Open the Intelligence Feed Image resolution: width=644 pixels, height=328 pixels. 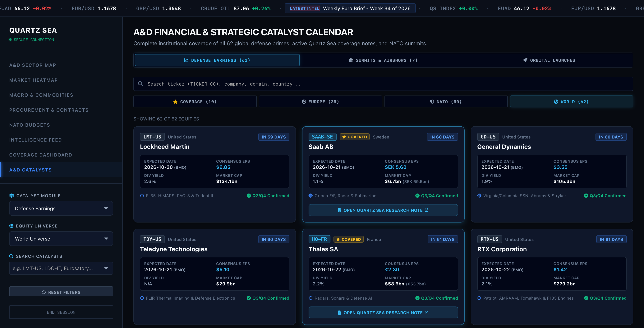[61, 140]
